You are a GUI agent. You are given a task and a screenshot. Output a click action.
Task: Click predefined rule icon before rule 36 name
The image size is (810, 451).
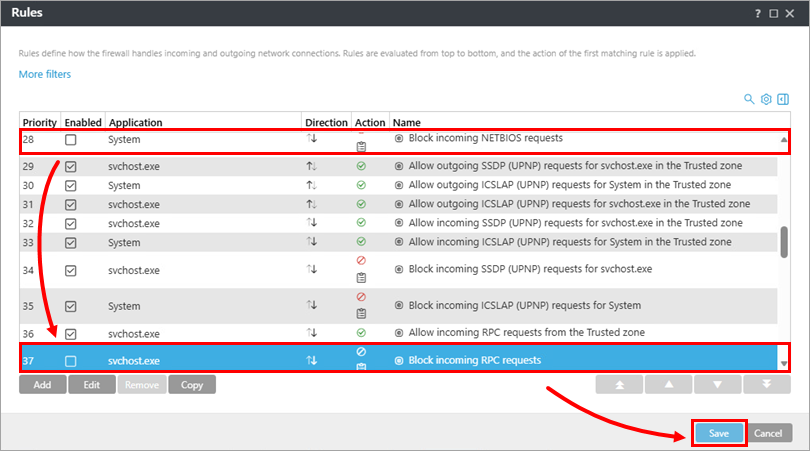click(399, 333)
